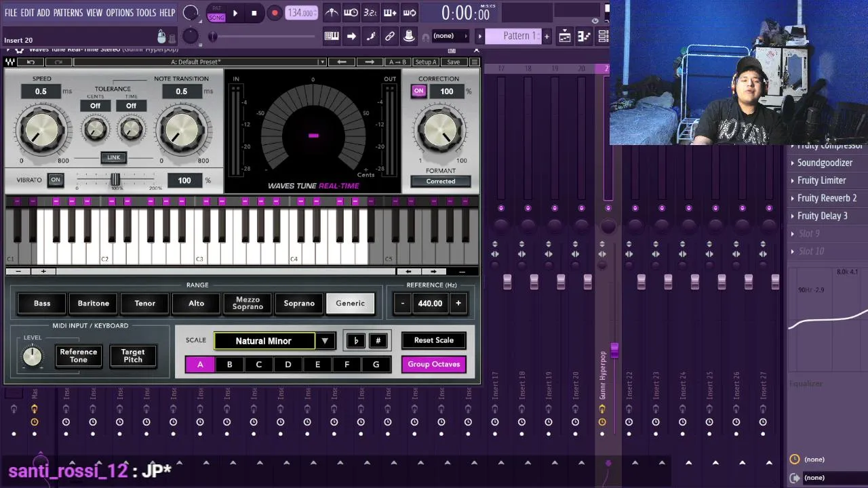Expand the Soundgoodizer slot options
Screen dimensions: 868x488
(x=792, y=163)
